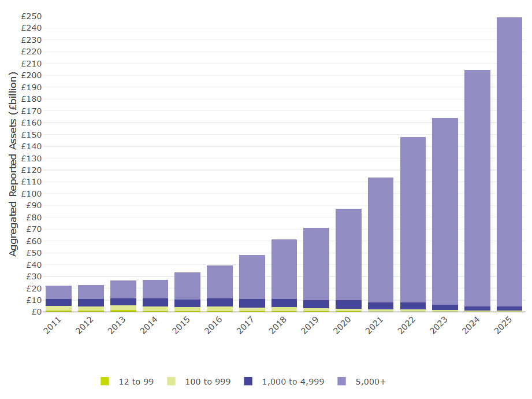The width and height of the screenshot is (532, 399).
Task: Click the "Aggregated Reported Assets (£billion)" axis title
Action: (13, 160)
